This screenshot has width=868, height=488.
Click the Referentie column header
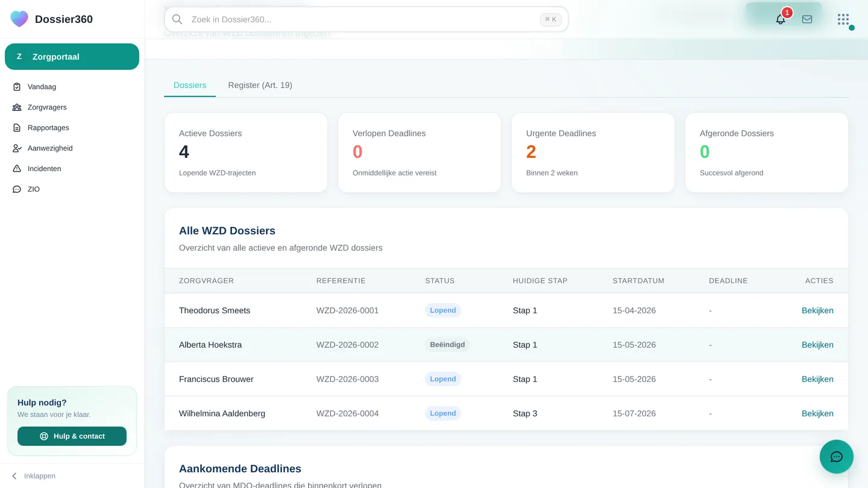pos(341,281)
